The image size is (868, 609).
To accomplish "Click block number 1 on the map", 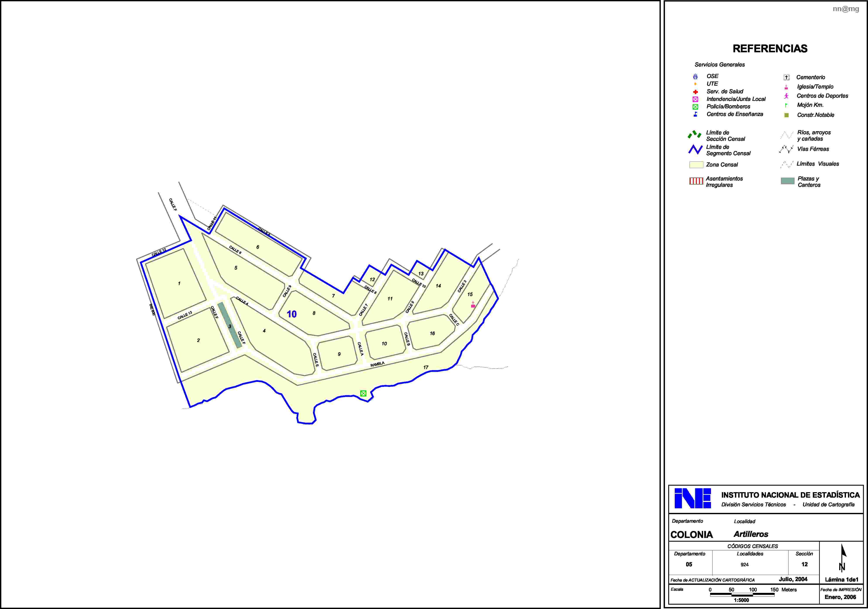I will tap(179, 283).
